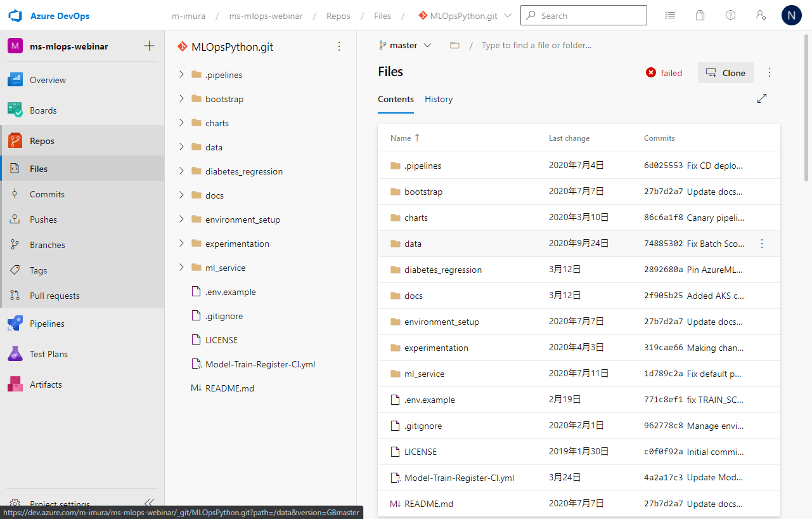Image resolution: width=812 pixels, height=519 pixels.
Task: Open commit 74885302 link
Action: [x=664, y=244]
